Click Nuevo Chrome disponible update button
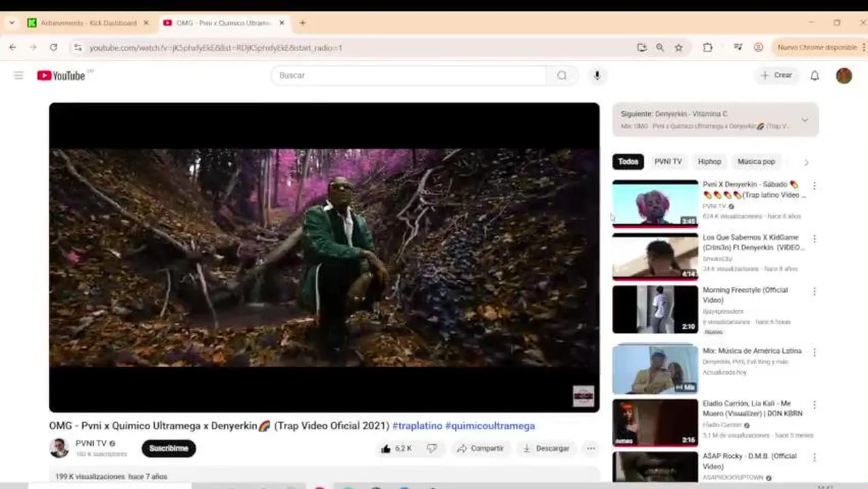 tap(817, 48)
